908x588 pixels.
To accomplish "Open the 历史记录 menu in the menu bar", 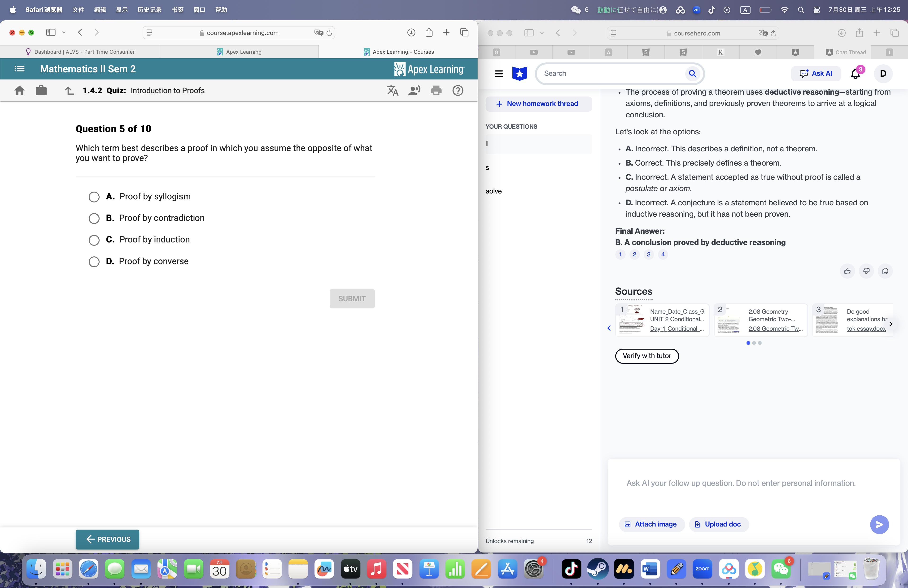I will (149, 9).
